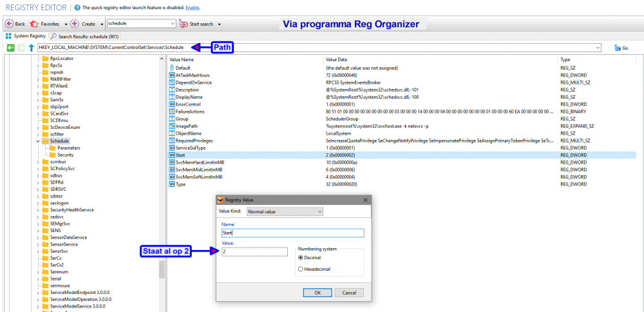Click the SENS folder icon

(x=45, y=231)
